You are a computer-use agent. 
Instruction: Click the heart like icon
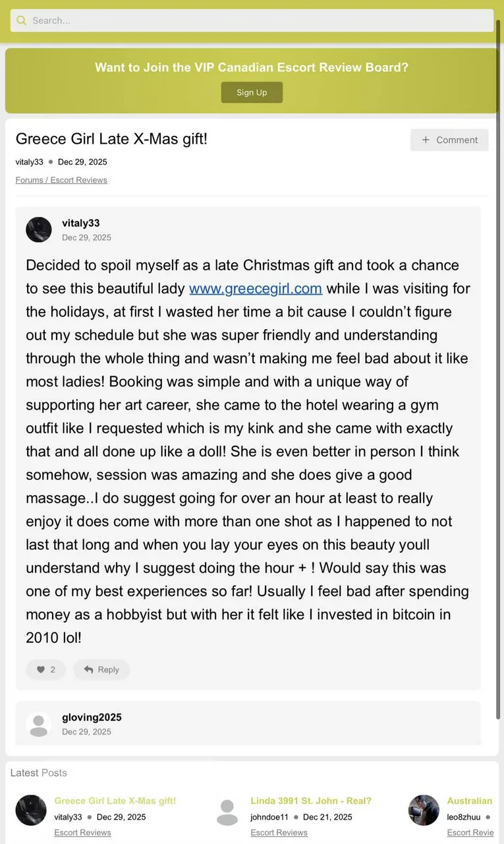click(41, 669)
